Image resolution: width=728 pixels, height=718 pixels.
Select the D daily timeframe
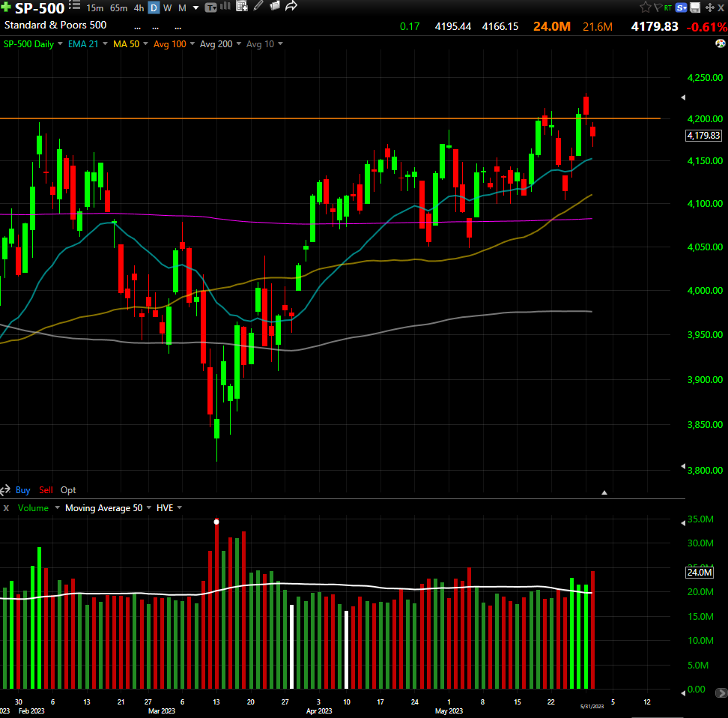pos(154,8)
